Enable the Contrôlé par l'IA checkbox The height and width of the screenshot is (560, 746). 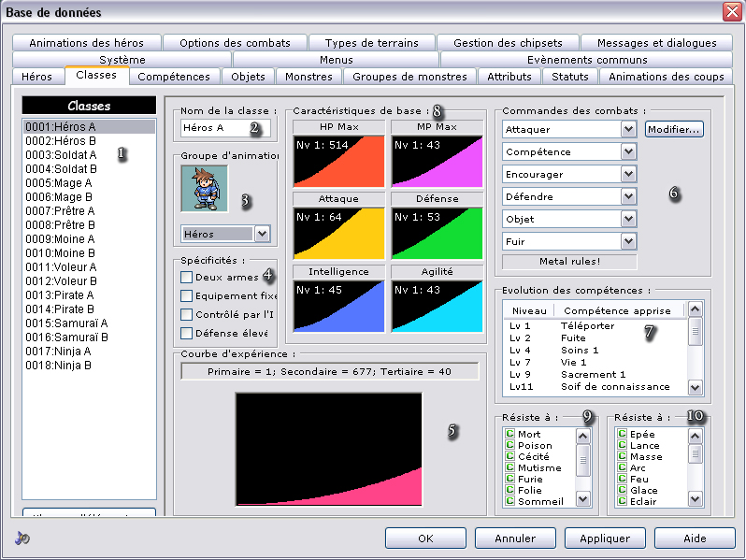tap(187, 314)
